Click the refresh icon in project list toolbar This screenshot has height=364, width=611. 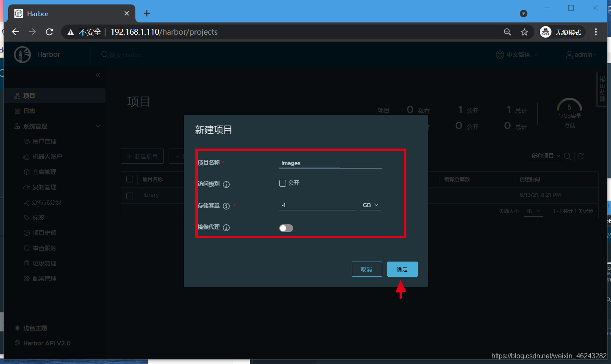[x=580, y=156]
